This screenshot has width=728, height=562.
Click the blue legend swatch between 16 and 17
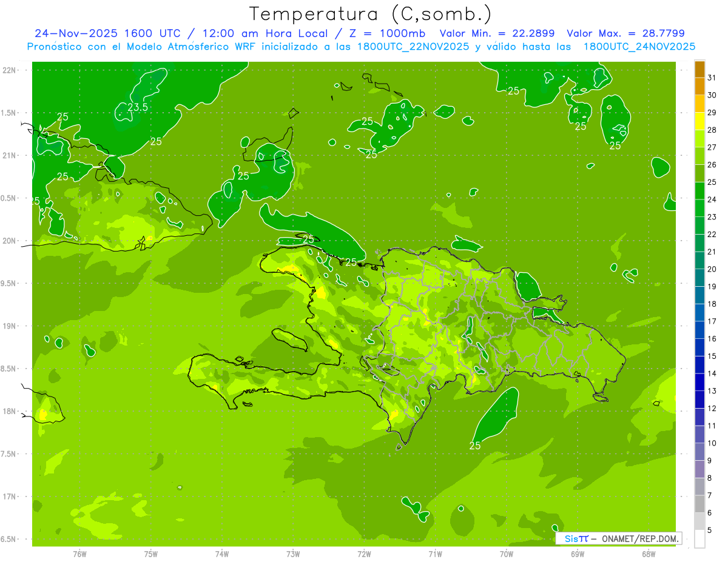[699, 330]
